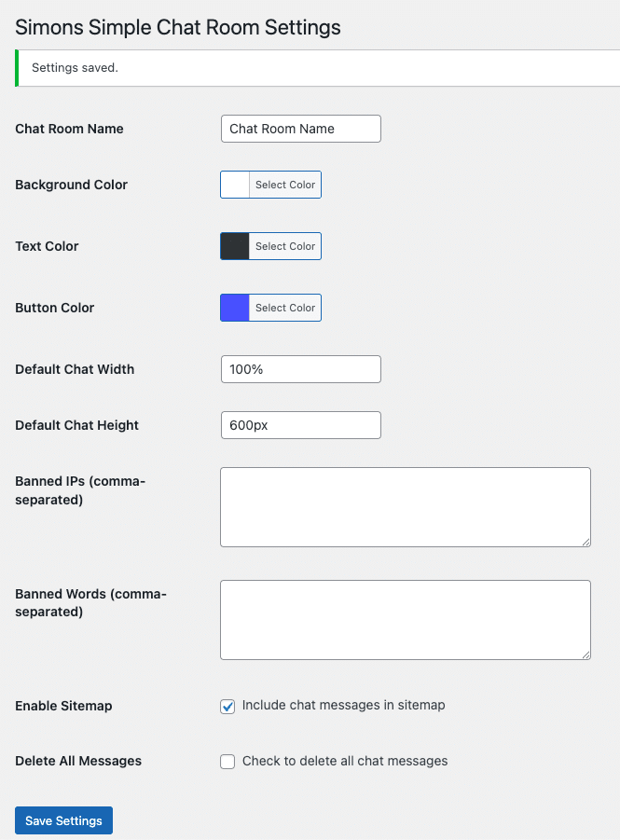
Task: Click the white Background Color swatch
Action: (x=235, y=185)
